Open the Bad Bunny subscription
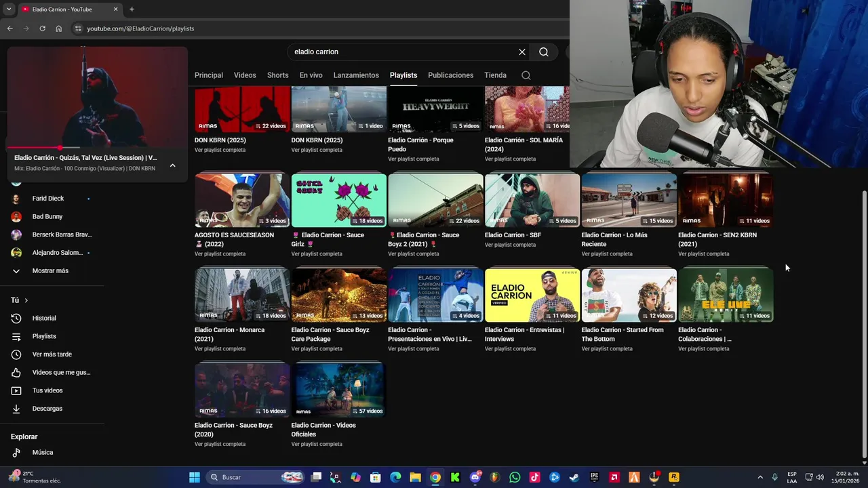This screenshot has width=868, height=488. coord(47,217)
